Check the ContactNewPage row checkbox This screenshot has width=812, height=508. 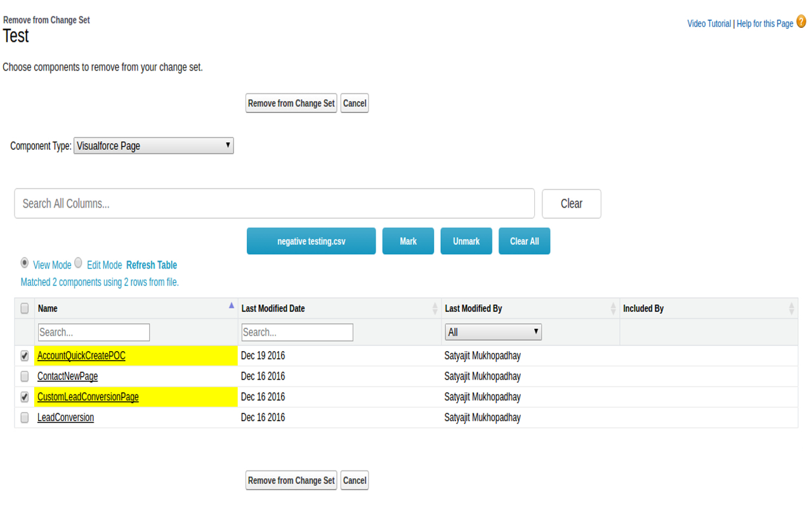click(x=25, y=377)
